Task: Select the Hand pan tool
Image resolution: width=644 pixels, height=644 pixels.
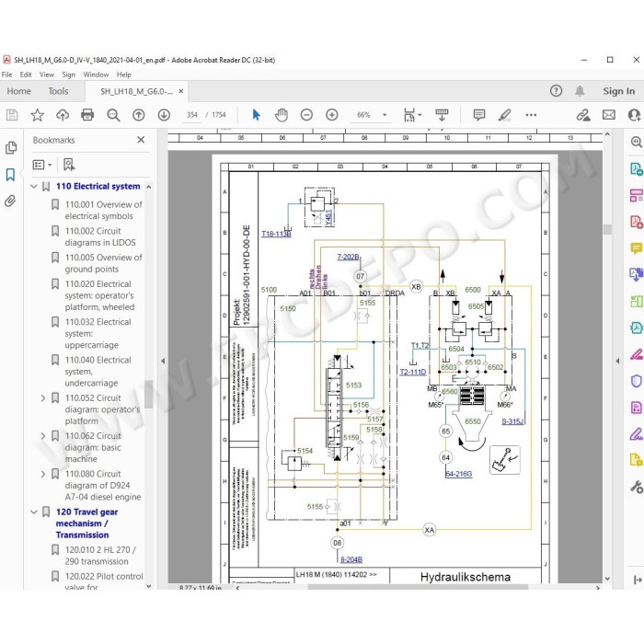Action: (282, 115)
